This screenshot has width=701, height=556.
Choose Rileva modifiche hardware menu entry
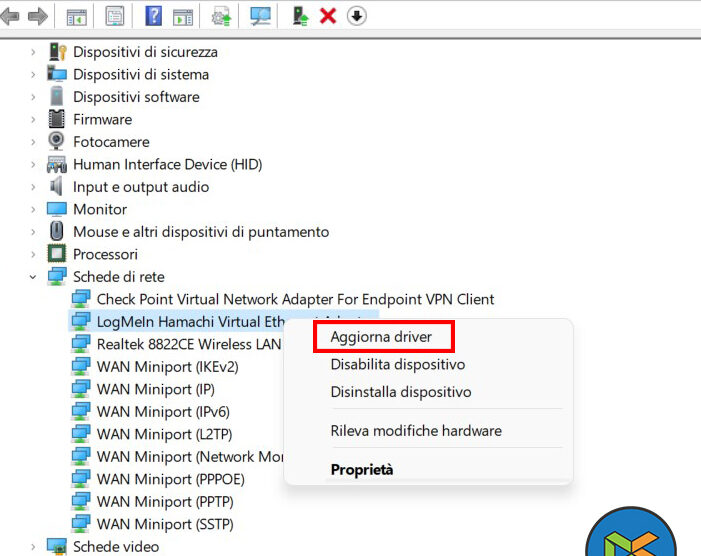416,431
